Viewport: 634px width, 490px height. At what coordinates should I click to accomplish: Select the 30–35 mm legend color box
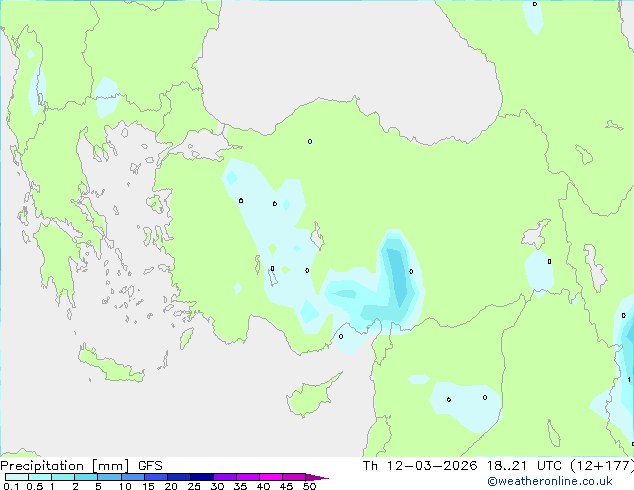point(224,477)
